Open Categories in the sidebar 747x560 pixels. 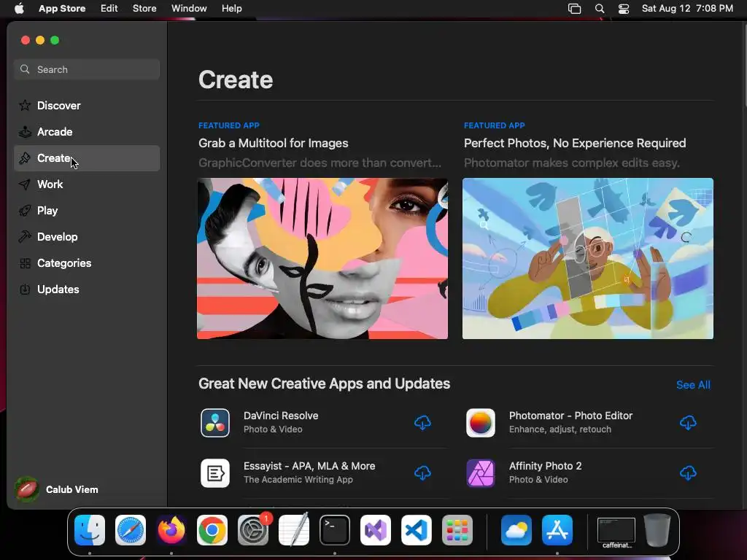pyautogui.click(x=87, y=262)
